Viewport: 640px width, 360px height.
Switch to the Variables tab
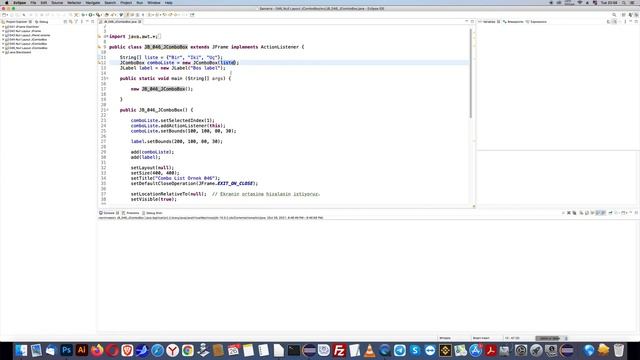click(x=489, y=22)
